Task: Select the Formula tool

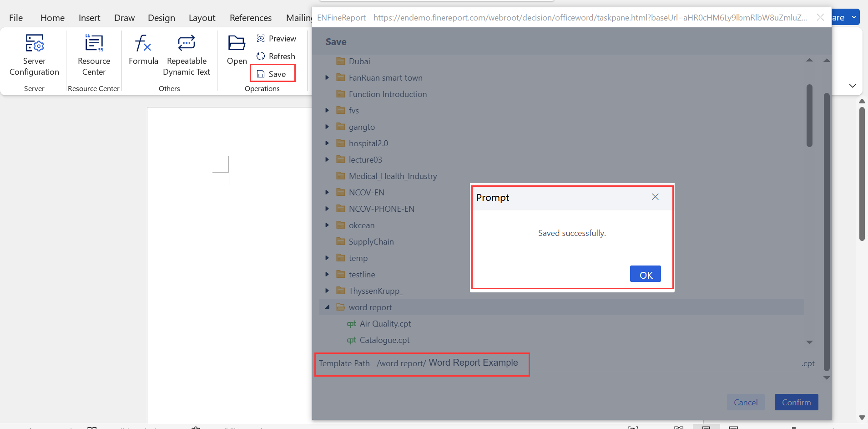Action: point(143,53)
